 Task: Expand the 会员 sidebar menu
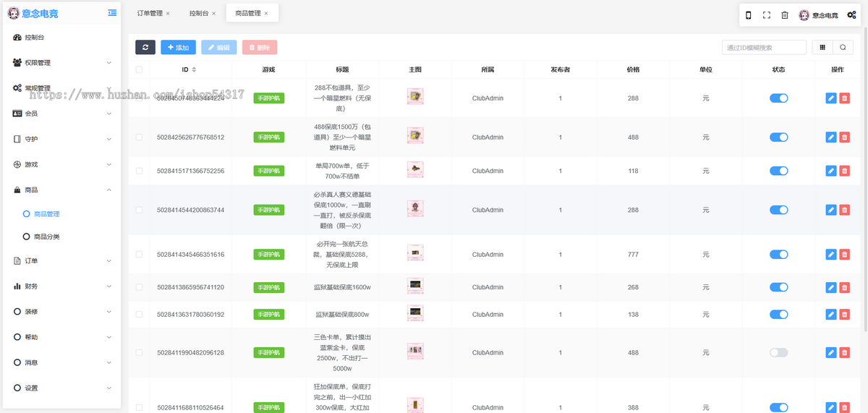coord(62,114)
